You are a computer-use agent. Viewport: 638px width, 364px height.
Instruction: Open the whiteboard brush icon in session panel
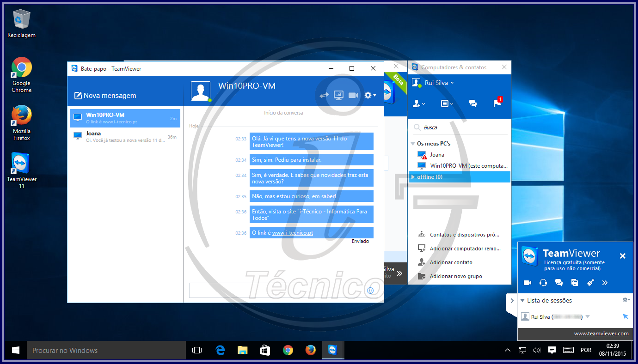point(590,282)
